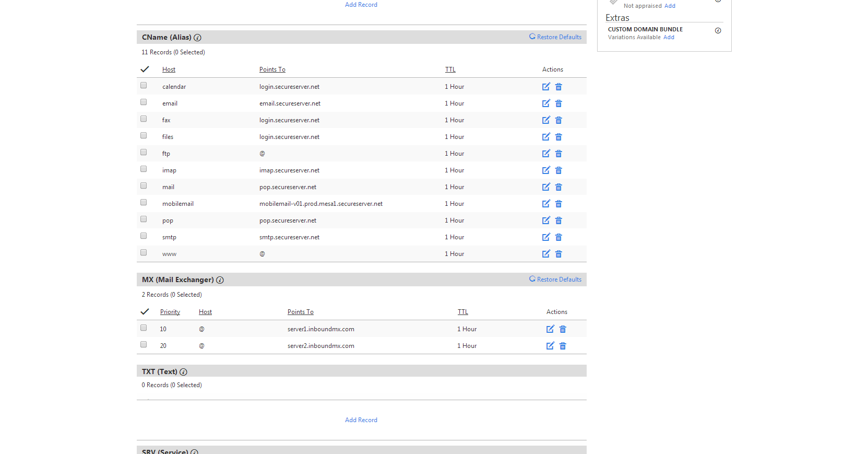
Task: Sort CNAME records by TTL
Action: tap(450, 69)
